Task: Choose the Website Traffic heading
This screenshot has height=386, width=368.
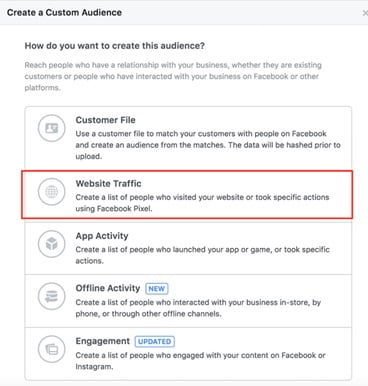Action: click(x=108, y=184)
